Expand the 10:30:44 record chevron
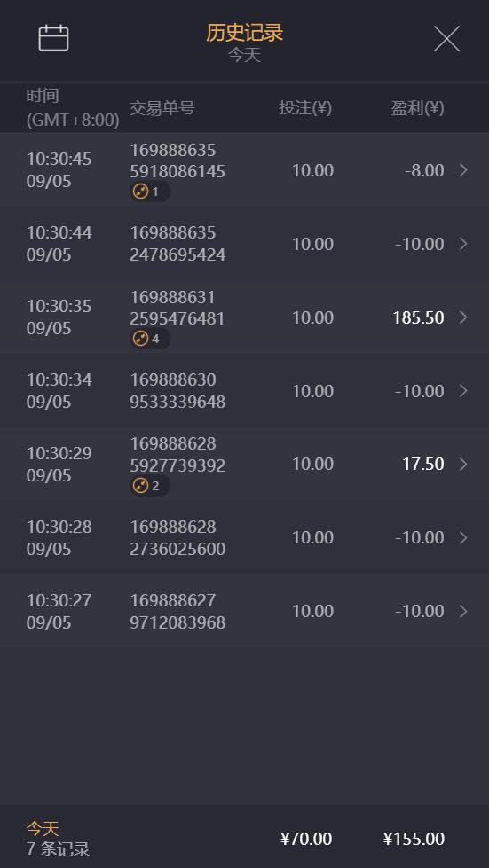This screenshot has width=489, height=868. [x=463, y=244]
